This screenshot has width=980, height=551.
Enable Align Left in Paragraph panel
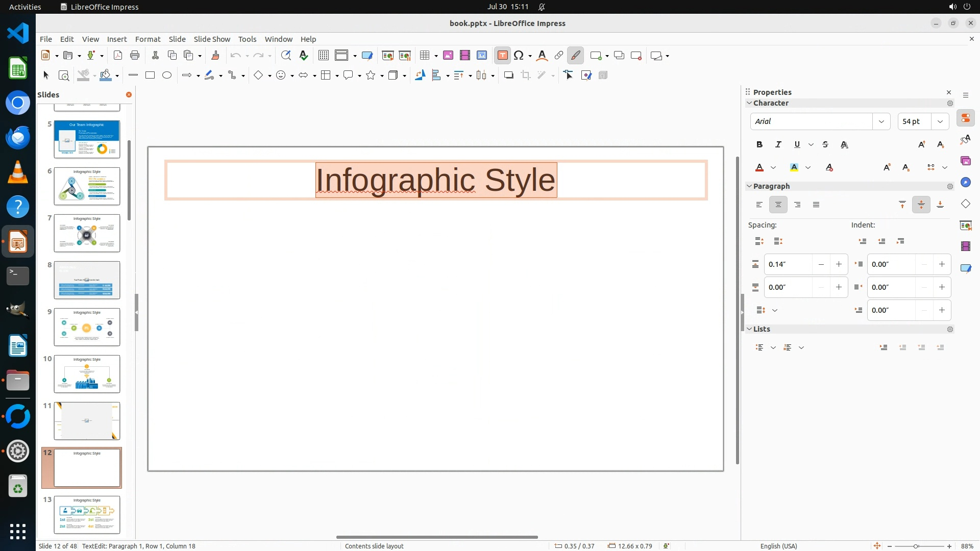point(759,205)
